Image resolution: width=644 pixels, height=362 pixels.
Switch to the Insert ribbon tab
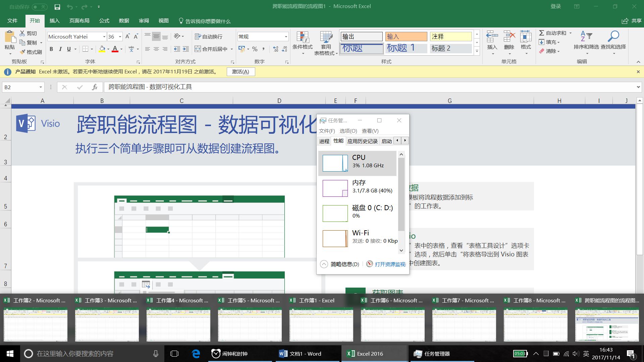[54, 21]
